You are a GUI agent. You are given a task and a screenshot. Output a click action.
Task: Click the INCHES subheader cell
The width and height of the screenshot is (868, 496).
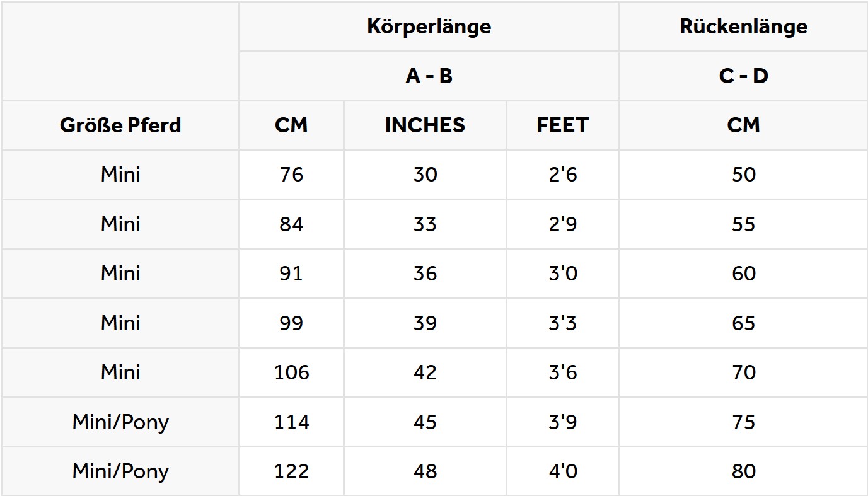tap(425, 125)
